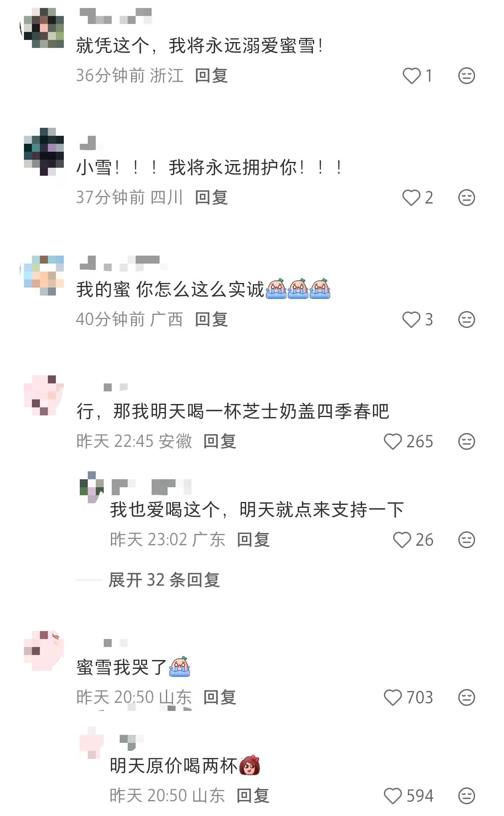
Task: Like the comment with 703 likes
Action: pos(393,697)
